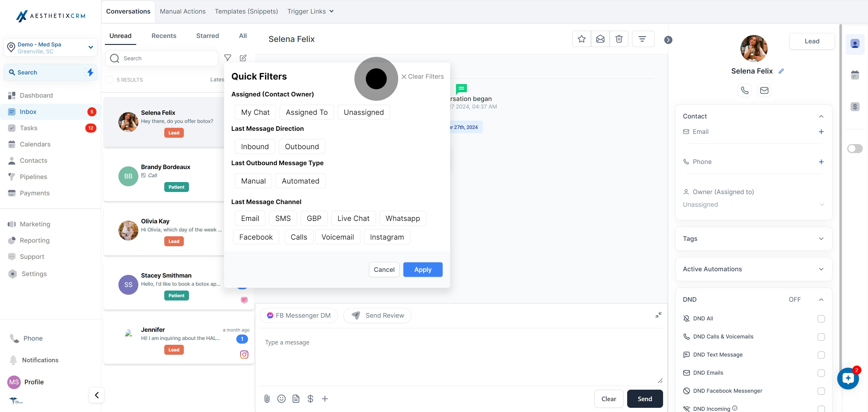The height and width of the screenshot is (412, 868).
Task: Open the emoji picker
Action: click(x=281, y=399)
